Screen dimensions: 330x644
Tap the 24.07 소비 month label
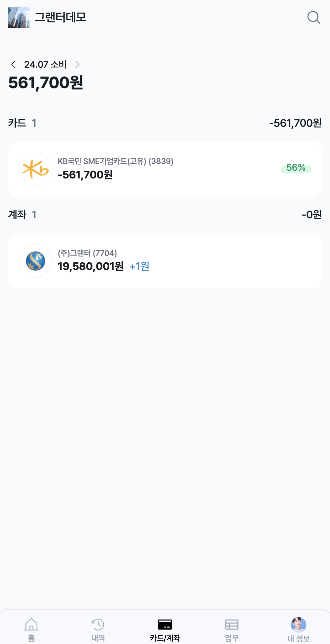[x=45, y=64]
